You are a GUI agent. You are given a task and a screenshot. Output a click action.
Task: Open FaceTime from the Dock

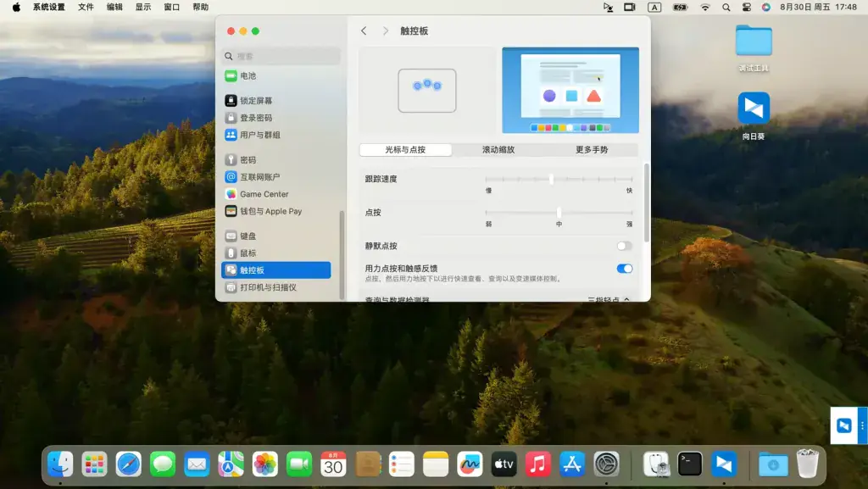tap(299, 464)
